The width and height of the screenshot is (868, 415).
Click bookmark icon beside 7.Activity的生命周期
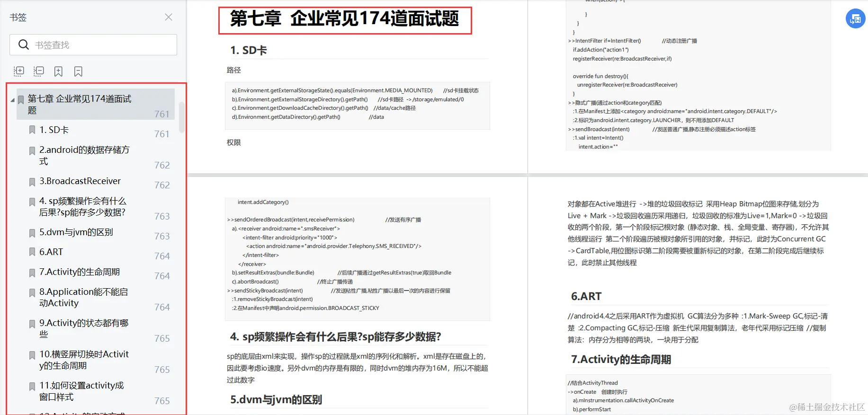point(32,273)
